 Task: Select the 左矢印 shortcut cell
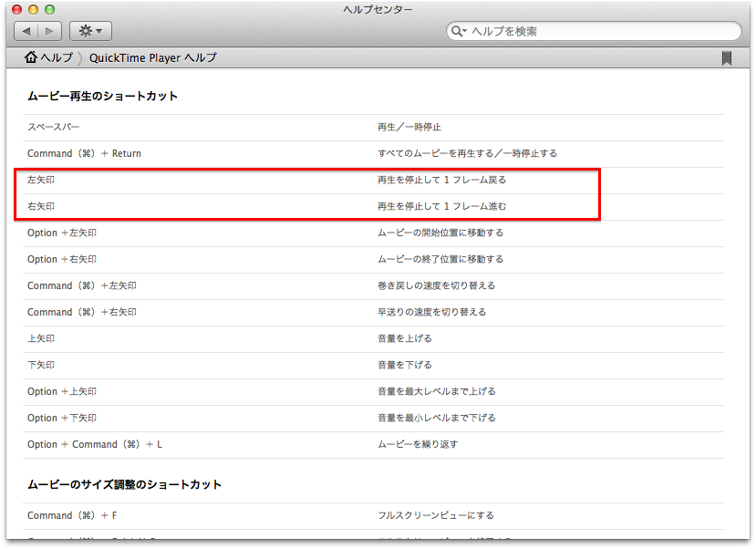(41, 180)
